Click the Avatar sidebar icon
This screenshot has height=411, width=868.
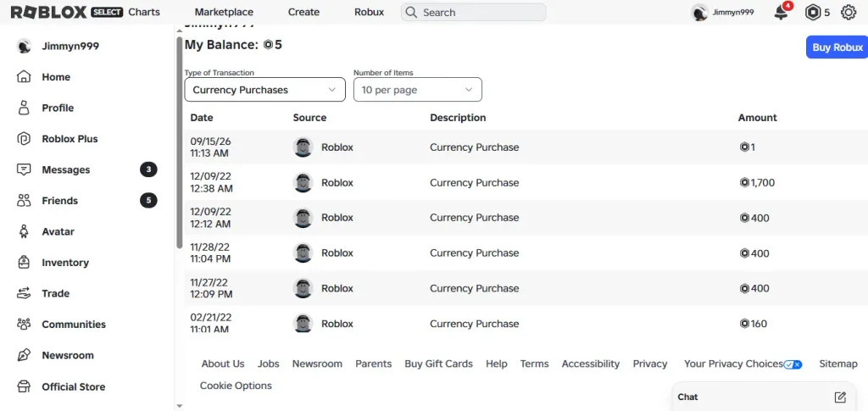tap(24, 231)
